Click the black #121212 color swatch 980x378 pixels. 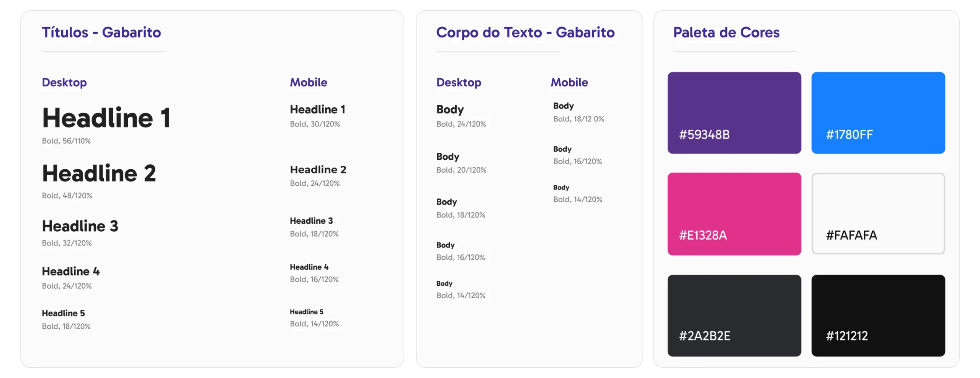[878, 315]
